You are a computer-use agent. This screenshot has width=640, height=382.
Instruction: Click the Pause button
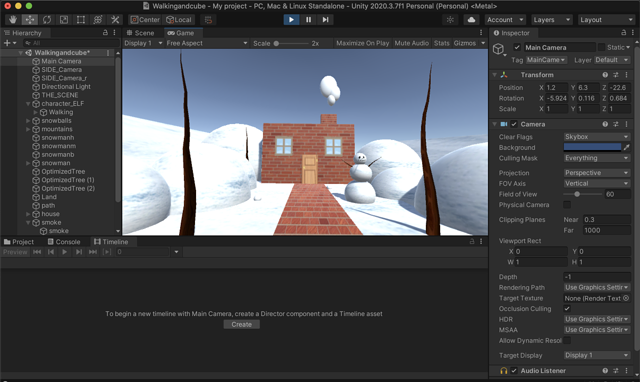pos(308,20)
